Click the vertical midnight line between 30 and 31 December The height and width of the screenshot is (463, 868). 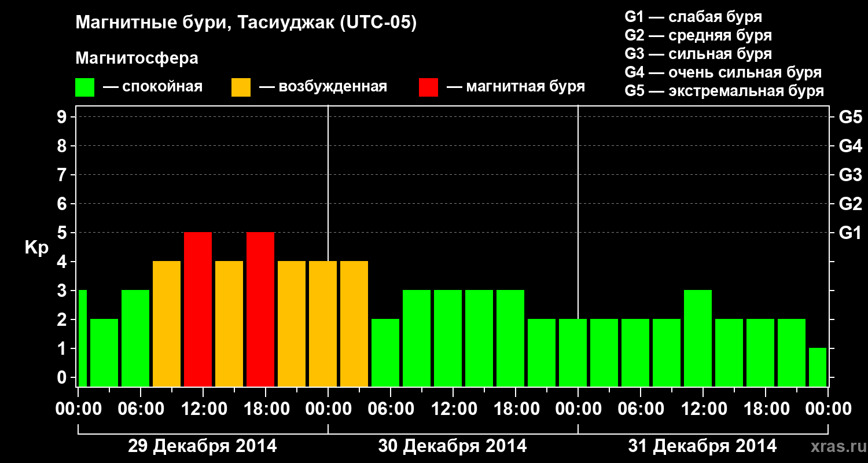point(578,212)
